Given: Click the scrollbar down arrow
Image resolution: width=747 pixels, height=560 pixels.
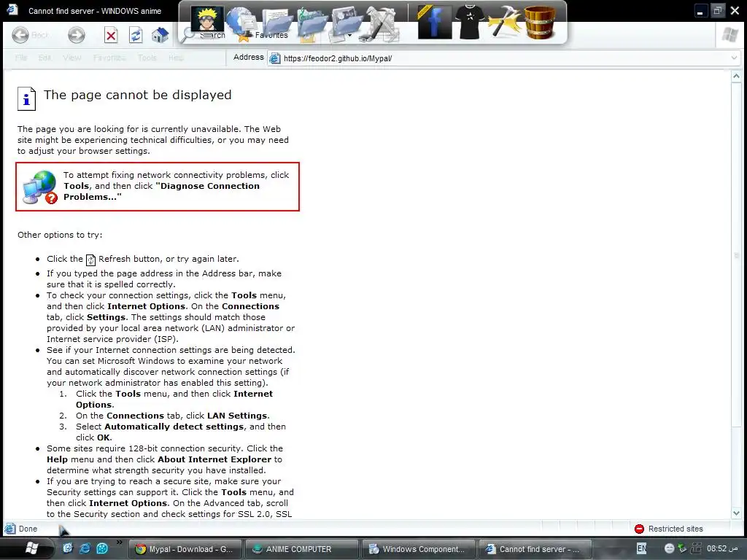Looking at the screenshot, I should coord(736,513).
